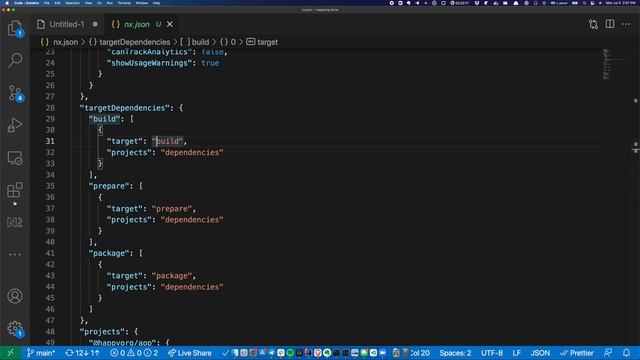
Task: Click line number 40 in the gutter
Action: point(50,242)
